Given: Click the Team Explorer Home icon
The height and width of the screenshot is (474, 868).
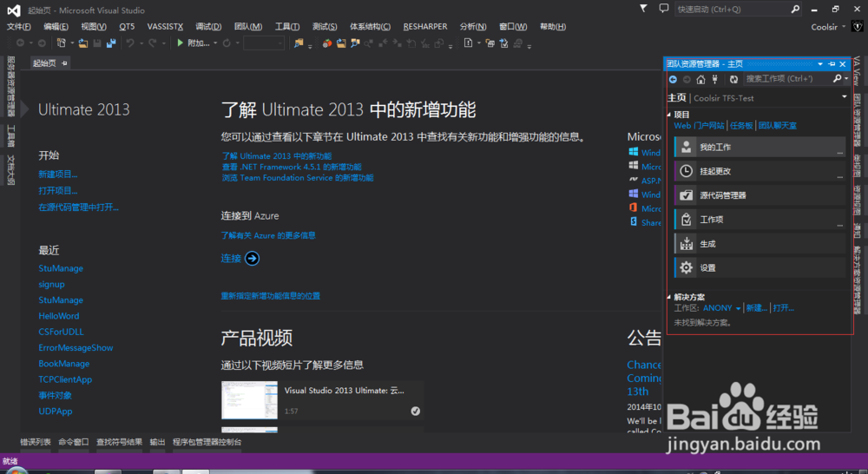Looking at the screenshot, I should coord(700,79).
